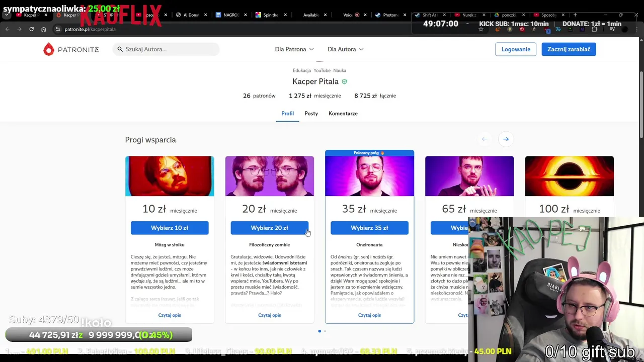644x362 pixels.
Task: Reload the page with the refresh icon
Action: (x=31, y=29)
